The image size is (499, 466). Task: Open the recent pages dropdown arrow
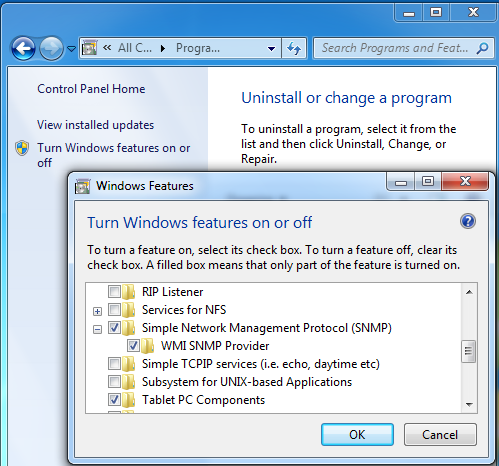pos(71,49)
